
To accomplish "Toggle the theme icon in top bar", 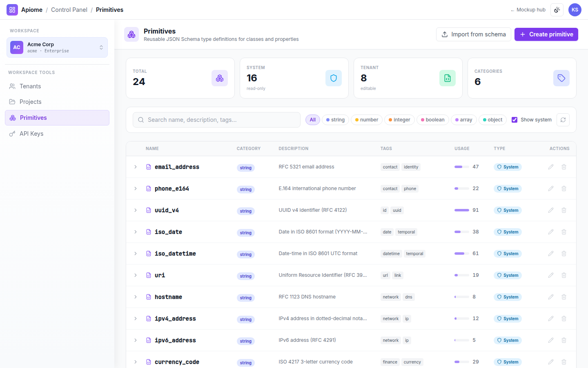I will point(557,10).
